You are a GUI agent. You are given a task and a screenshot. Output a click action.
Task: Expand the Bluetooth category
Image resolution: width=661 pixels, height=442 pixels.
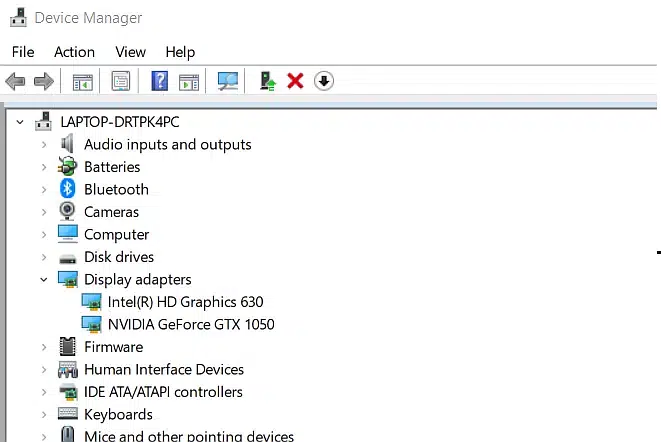click(44, 190)
